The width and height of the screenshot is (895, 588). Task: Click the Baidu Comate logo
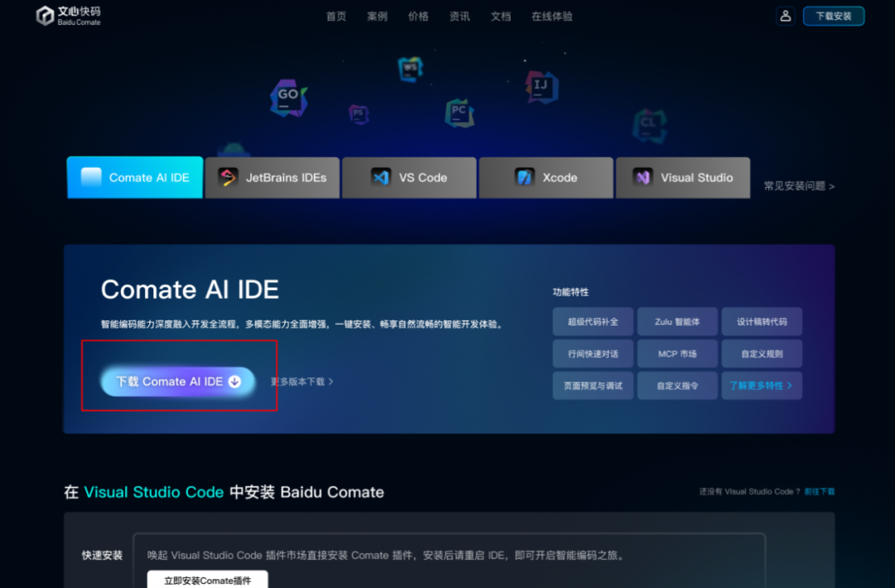click(69, 16)
